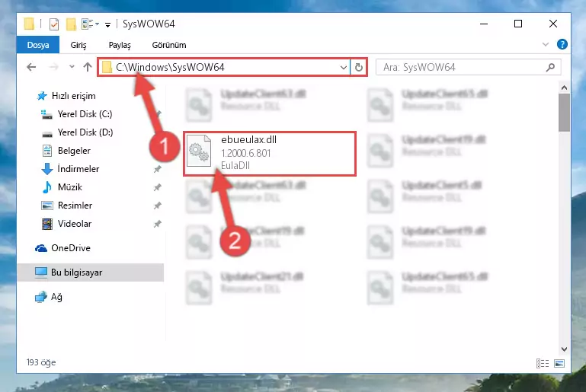This screenshot has height=392, width=586.
Task: Expand the address bar history dropdown
Action: [x=343, y=68]
